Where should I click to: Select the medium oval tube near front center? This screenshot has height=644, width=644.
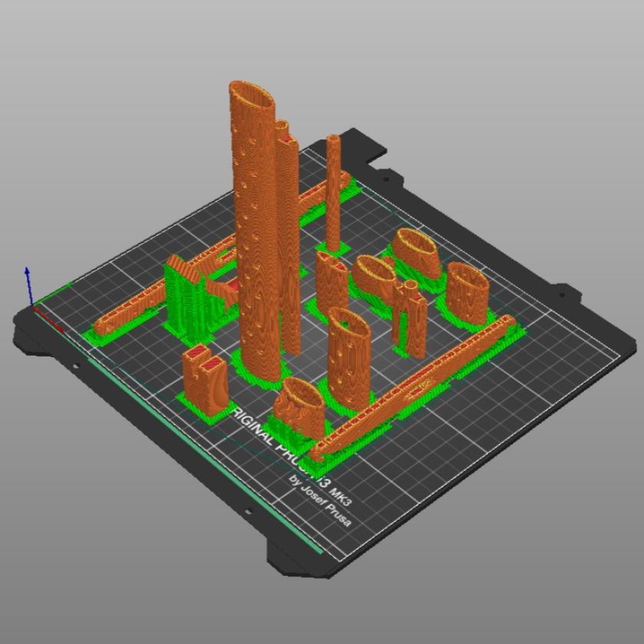click(x=349, y=353)
